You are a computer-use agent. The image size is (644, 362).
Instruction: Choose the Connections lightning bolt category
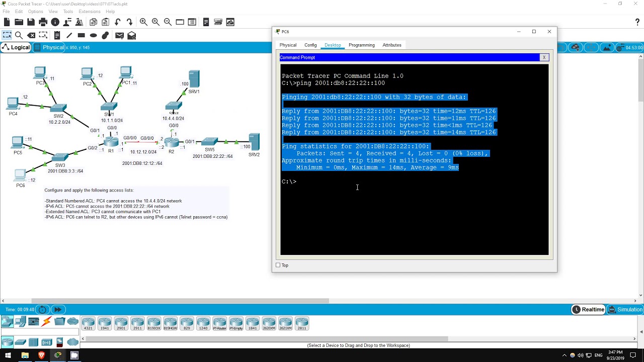coord(46,322)
